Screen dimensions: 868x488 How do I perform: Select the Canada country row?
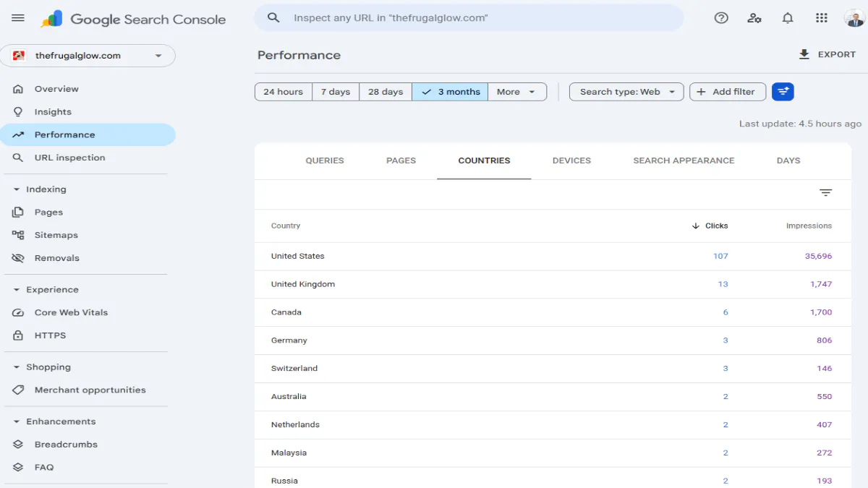click(553, 313)
